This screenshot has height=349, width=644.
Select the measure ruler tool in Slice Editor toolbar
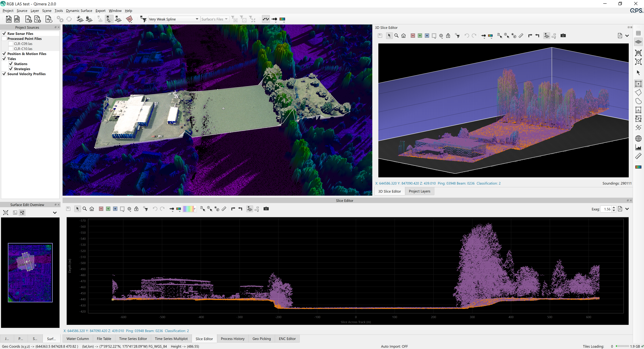click(224, 209)
